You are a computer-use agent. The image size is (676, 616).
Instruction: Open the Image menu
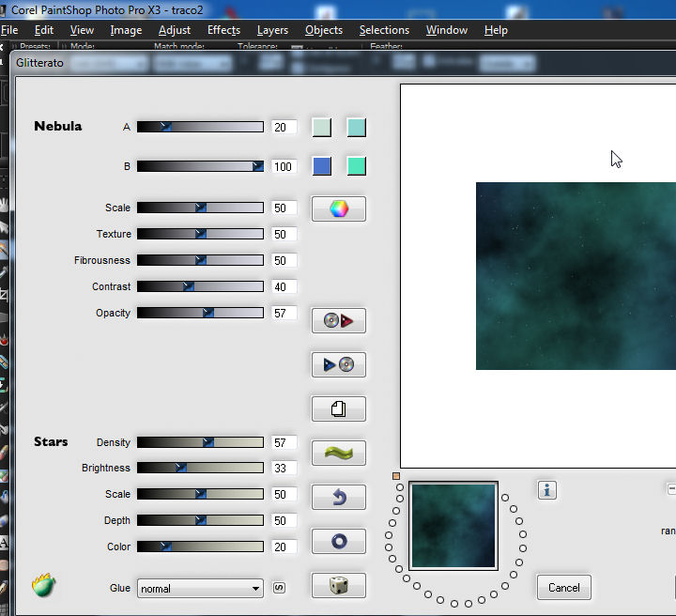coord(126,30)
